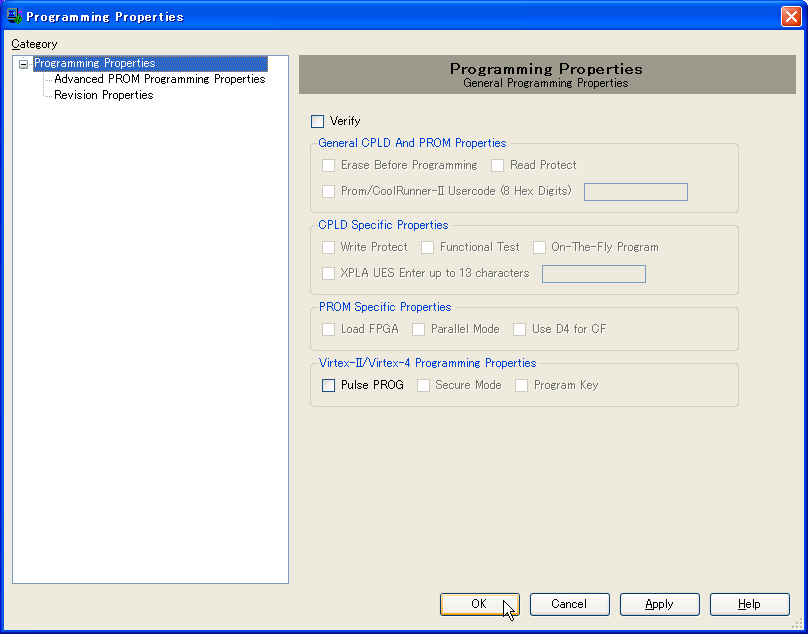Toggle Prom/CoolRunner-II Usercode checkbox
Screen dimensions: 808x634
(329, 192)
